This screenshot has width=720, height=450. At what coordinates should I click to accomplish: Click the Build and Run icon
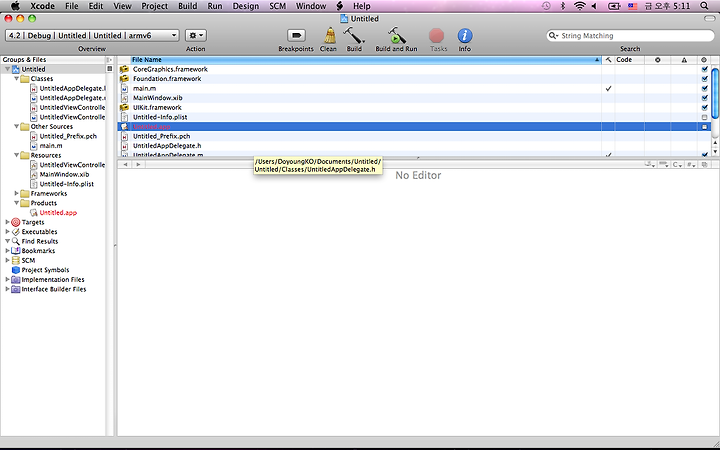396,35
